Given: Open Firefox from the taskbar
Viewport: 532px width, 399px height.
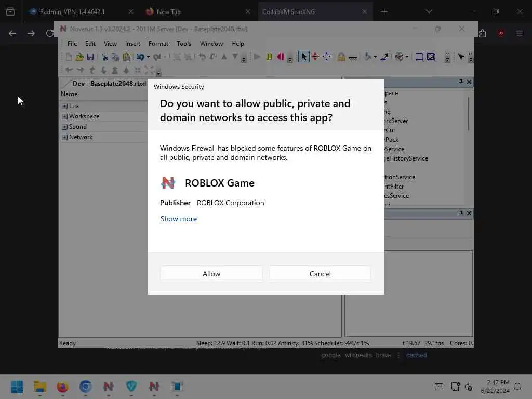Looking at the screenshot, I should [62, 387].
